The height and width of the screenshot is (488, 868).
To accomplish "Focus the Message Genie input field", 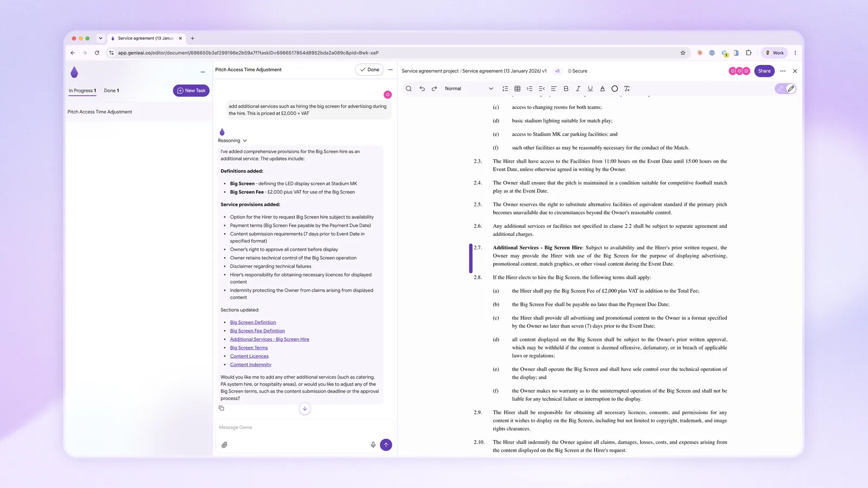I will pyautogui.click(x=304, y=427).
